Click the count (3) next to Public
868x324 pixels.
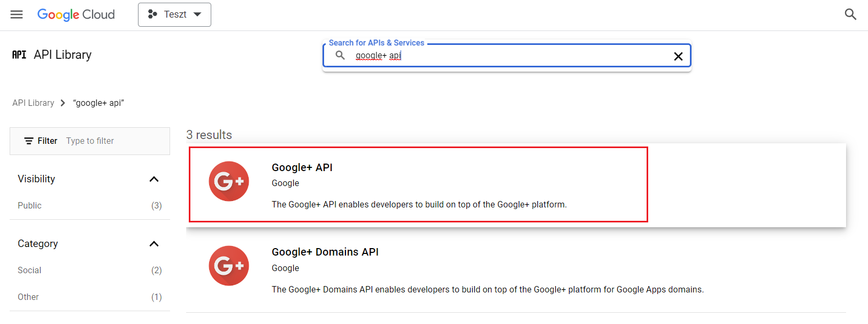coord(156,205)
